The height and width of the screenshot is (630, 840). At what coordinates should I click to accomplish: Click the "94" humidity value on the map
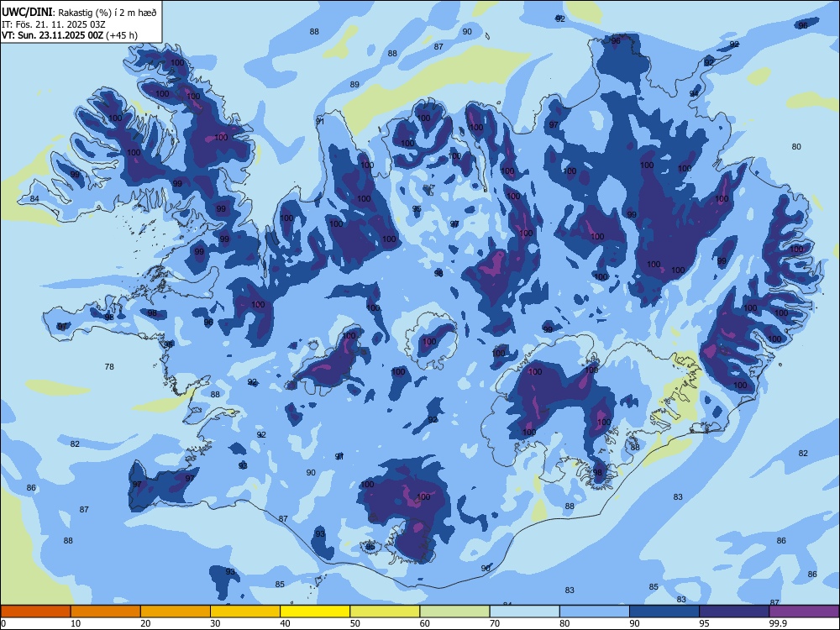694,94
